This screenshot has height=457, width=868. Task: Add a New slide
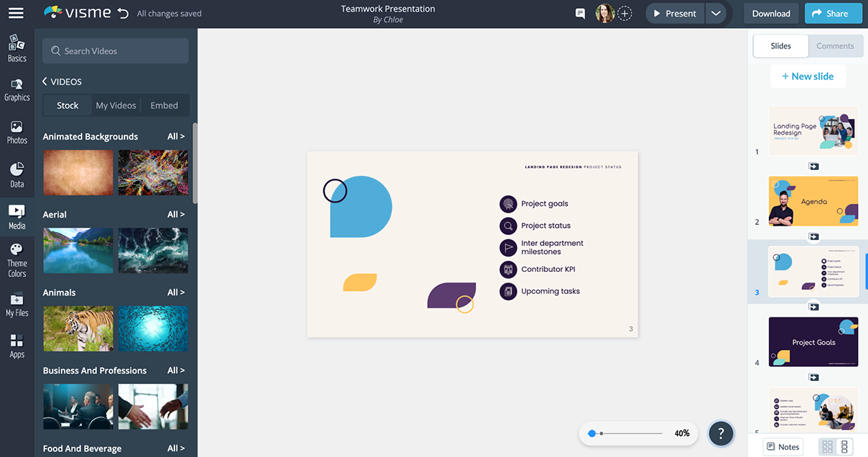tap(807, 77)
